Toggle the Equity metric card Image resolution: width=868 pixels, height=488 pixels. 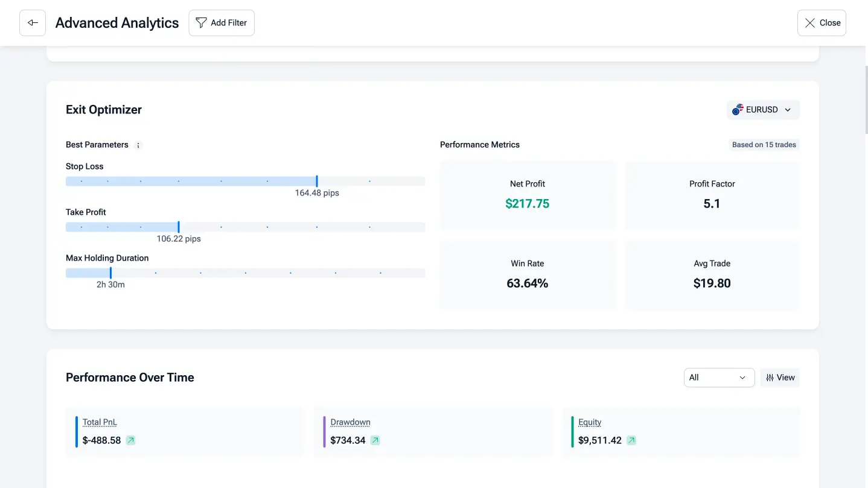[x=681, y=432]
